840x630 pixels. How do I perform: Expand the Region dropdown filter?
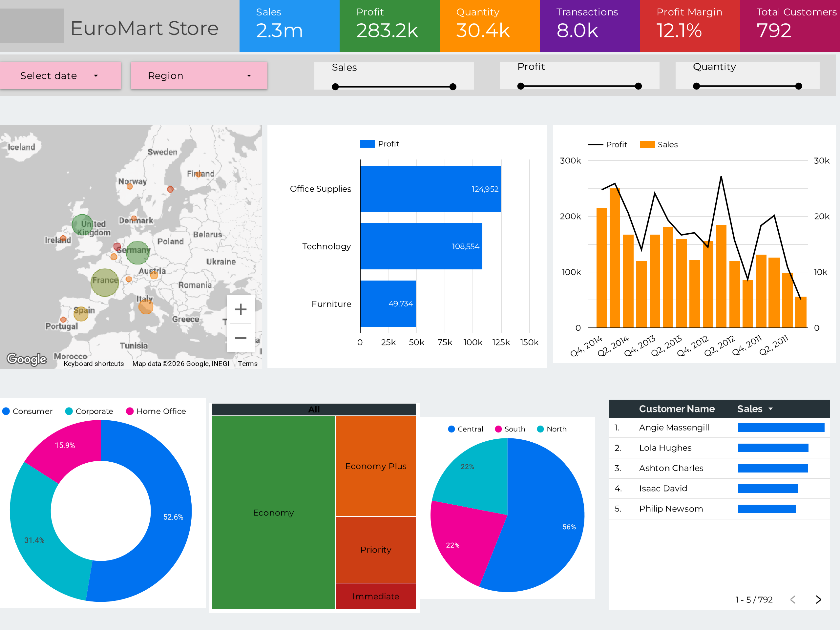(x=199, y=75)
